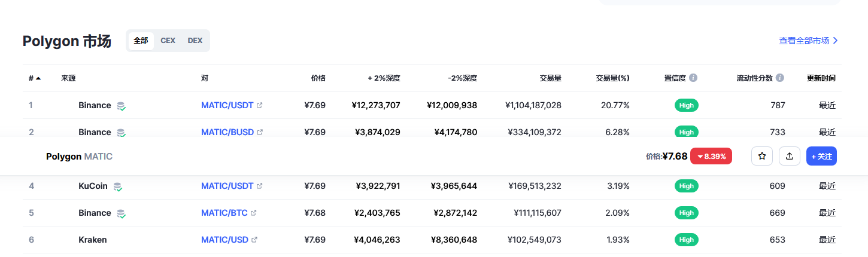The height and width of the screenshot is (257, 868).
Task: Click the confidence info icon
Action: [693, 78]
